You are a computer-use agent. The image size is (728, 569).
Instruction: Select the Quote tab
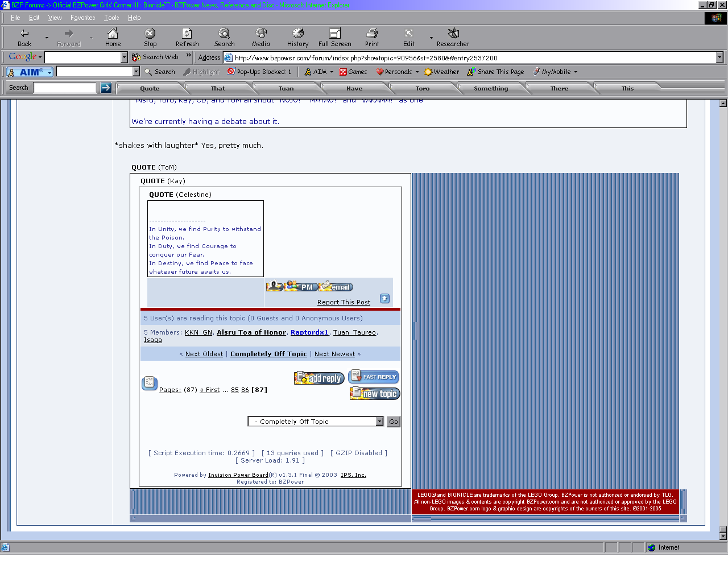tap(150, 88)
